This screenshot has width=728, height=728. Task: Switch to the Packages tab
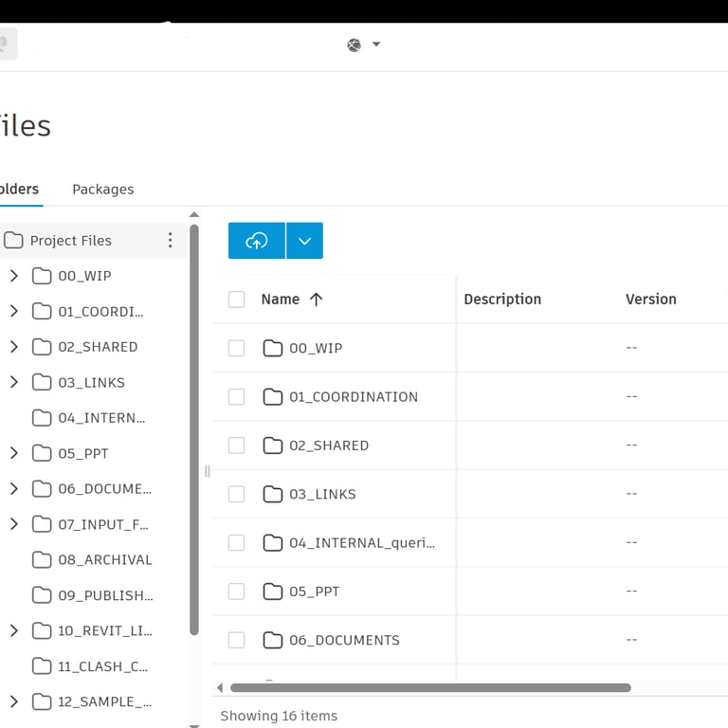point(102,190)
